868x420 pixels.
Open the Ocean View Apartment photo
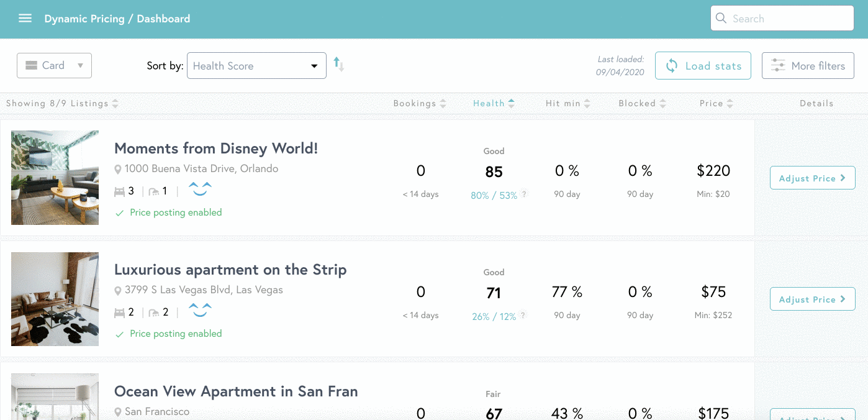pos(55,396)
